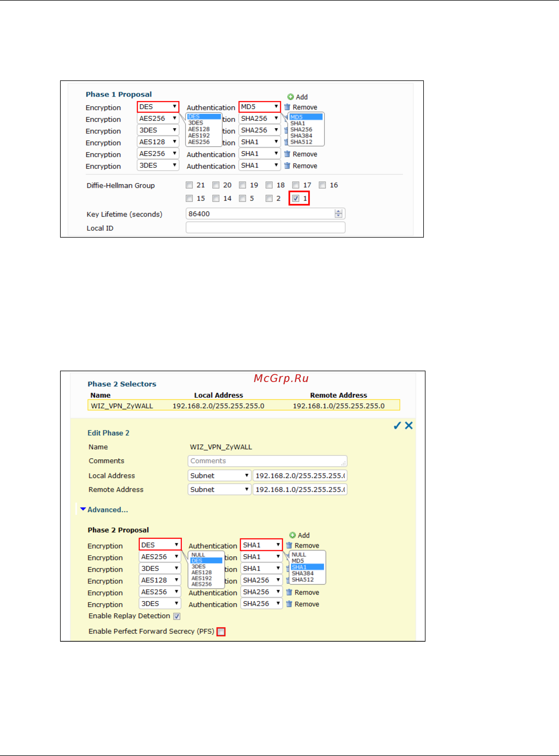Choose NULL in Phase 2 encryption list
The width and height of the screenshot is (559, 756).
point(198,554)
